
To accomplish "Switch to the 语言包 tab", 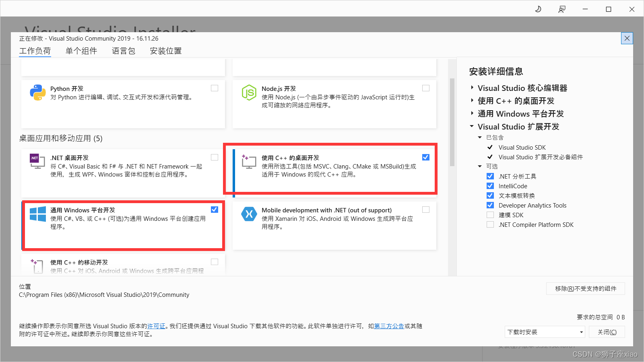I will pyautogui.click(x=124, y=51).
